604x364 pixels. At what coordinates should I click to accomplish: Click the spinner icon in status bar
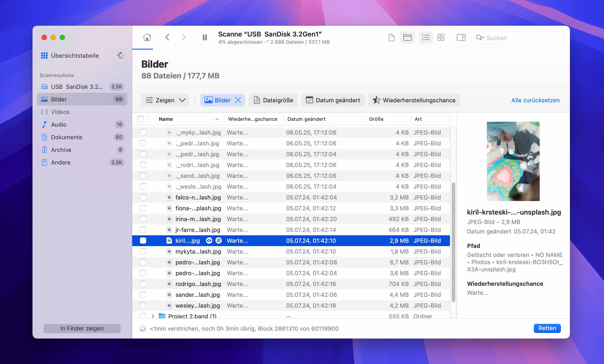[x=143, y=328]
